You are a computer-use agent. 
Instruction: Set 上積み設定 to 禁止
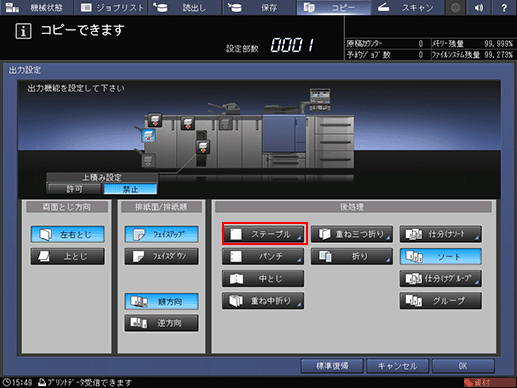tap(130, 189)
